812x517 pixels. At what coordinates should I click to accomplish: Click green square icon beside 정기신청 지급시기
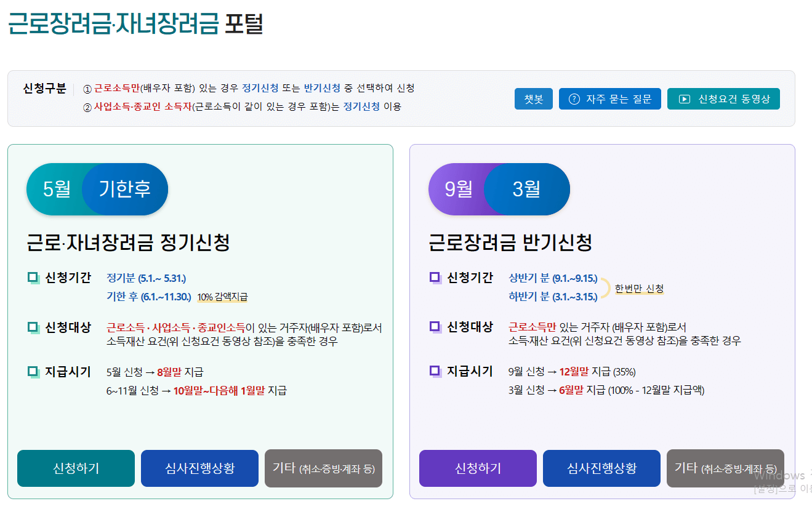pyautogui.click(x=33, y=372)
